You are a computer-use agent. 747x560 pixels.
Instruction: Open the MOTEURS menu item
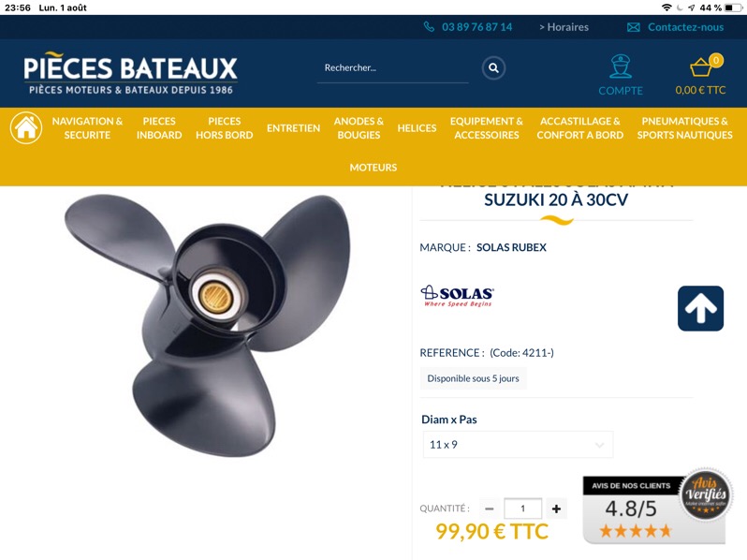[373, 168]
